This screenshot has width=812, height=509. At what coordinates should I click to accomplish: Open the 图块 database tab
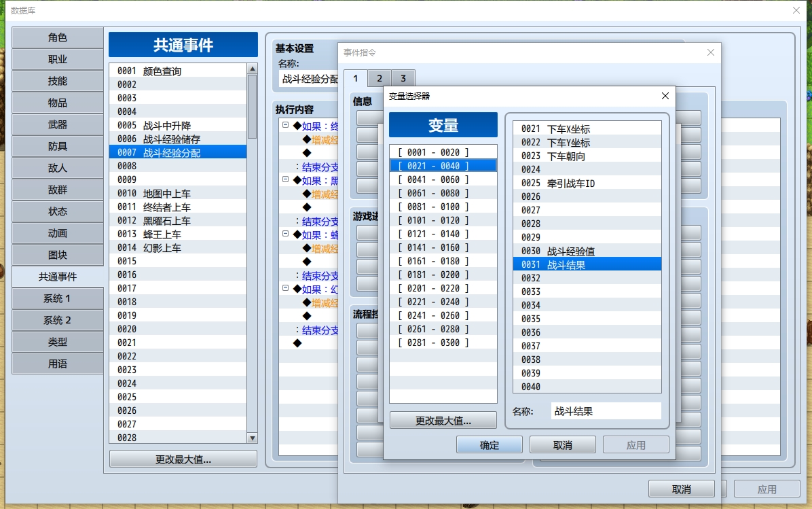coord(58,255)
